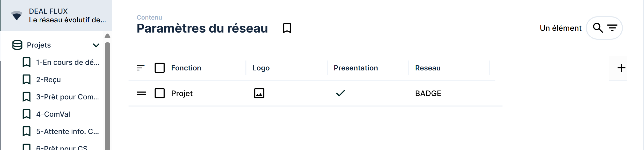The image size is (644, 150).
Task: Click the Contenu breadcrumb link
Action: pyautogui.click(x=149, y=17)
